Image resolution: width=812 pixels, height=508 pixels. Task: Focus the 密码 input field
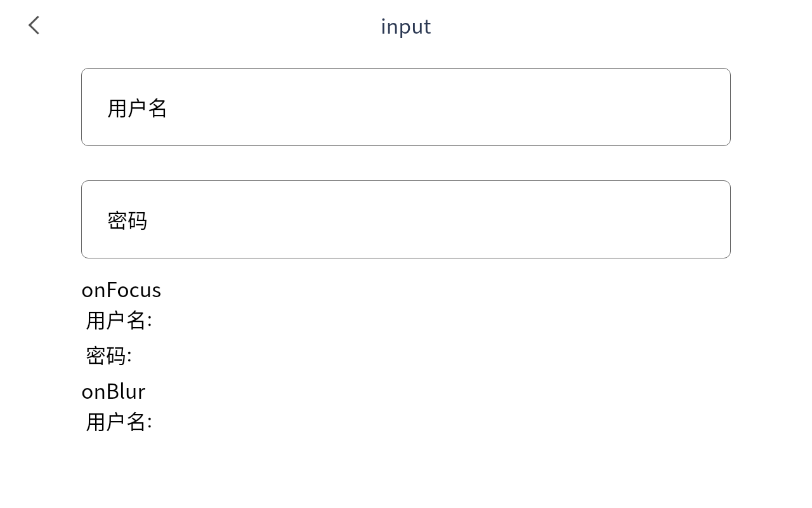point(406,220)
